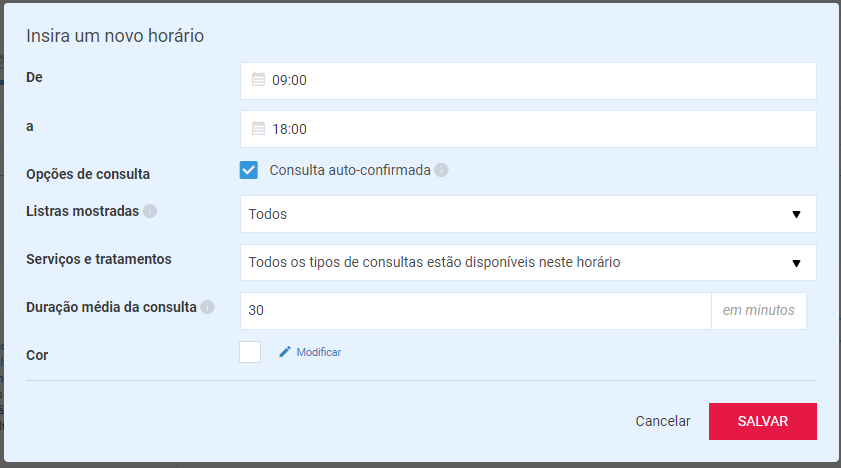Focus the end time field showing 18:00
The height and width of the screenshot is (468, 841).
point(528,129)
